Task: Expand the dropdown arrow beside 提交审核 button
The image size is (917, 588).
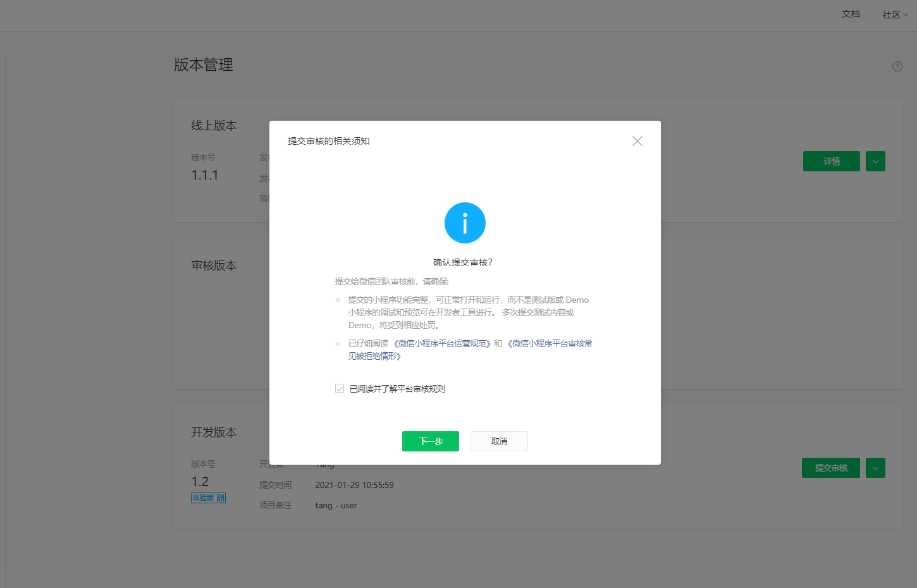Action: 875,468
